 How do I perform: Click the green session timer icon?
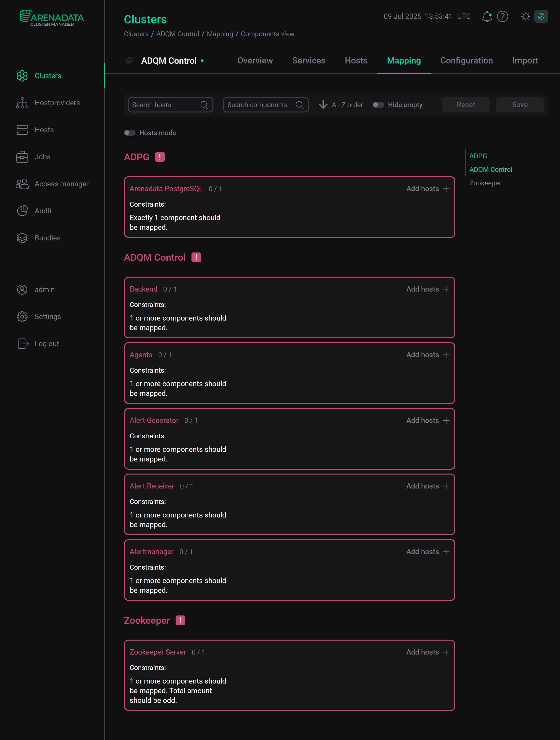(541, 16)
